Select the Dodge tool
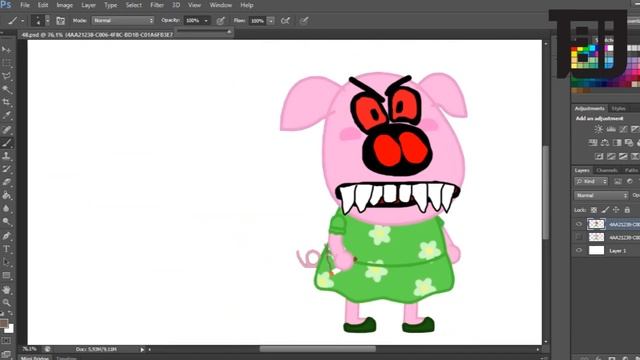This screenshot has width=640, height=360. pos(7,222)
